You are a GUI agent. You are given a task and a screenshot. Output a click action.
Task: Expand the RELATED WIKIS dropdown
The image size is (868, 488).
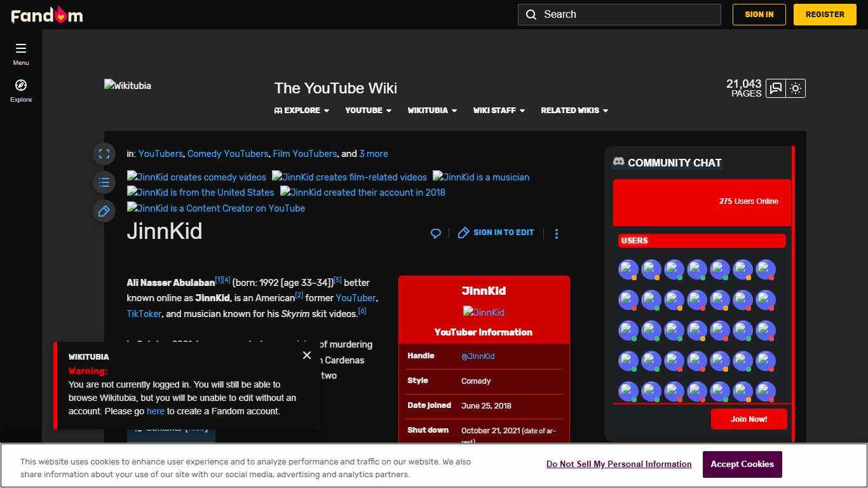tap(574, 111)
